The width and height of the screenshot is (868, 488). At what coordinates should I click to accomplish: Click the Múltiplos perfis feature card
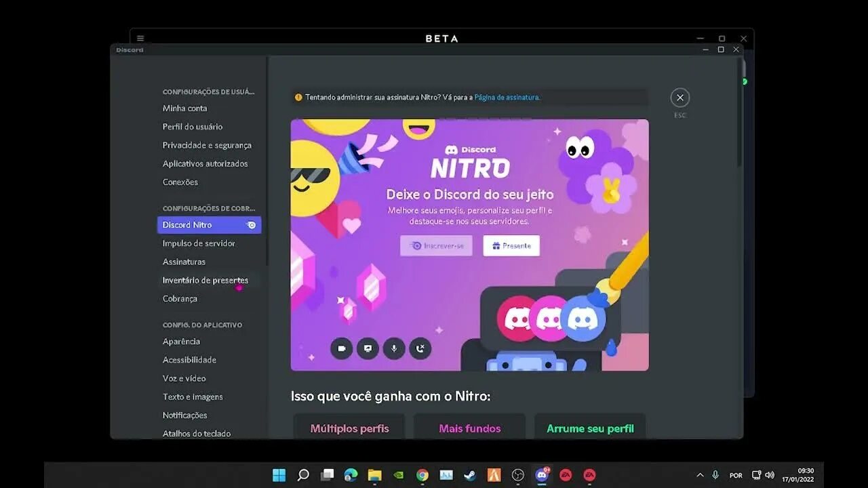click(349, 426)
